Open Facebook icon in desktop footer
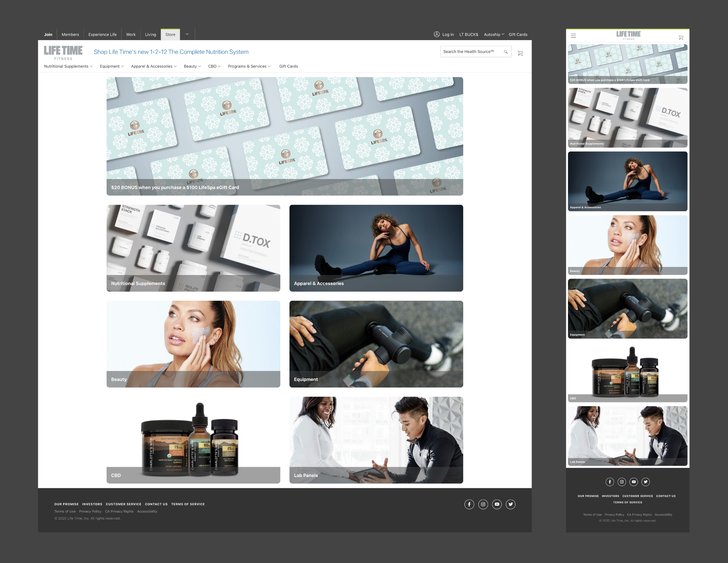 (x=469, y=504)
